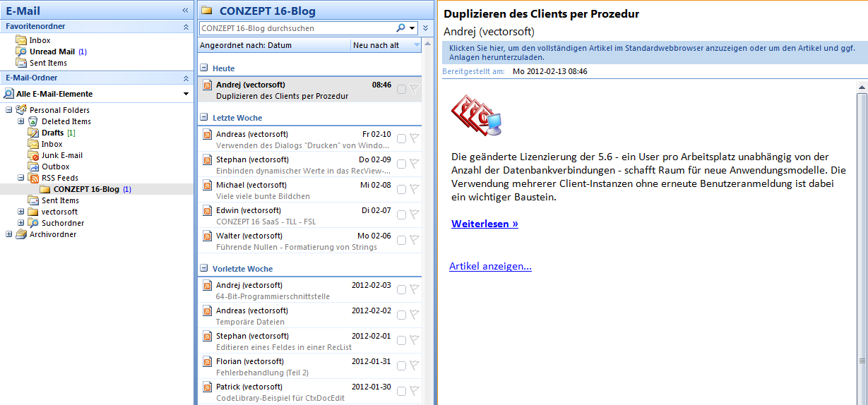Toggle category box on Andreas Fr 02-10 message
868x405 pixels.
tap(401, 139)
